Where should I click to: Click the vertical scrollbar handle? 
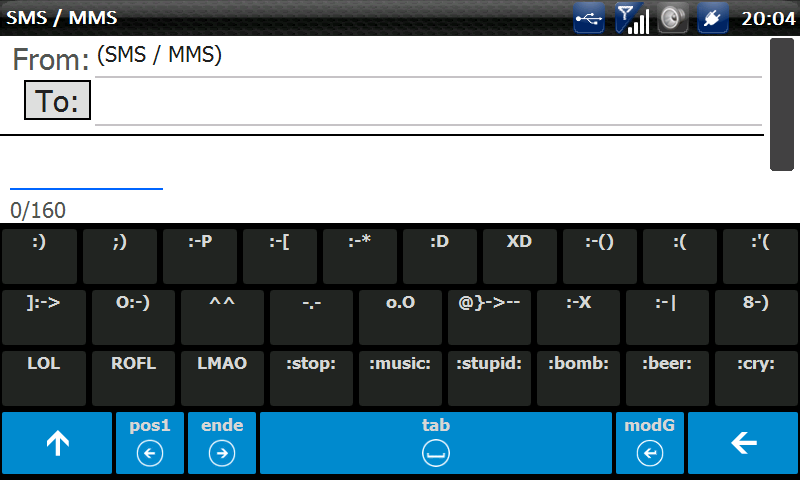click(x=782, y=105)
